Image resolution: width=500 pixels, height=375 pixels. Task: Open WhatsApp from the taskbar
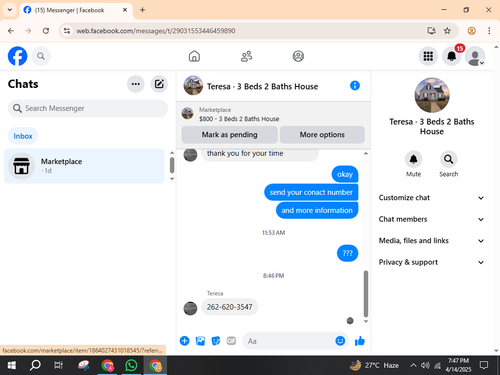tap(131, 365)
